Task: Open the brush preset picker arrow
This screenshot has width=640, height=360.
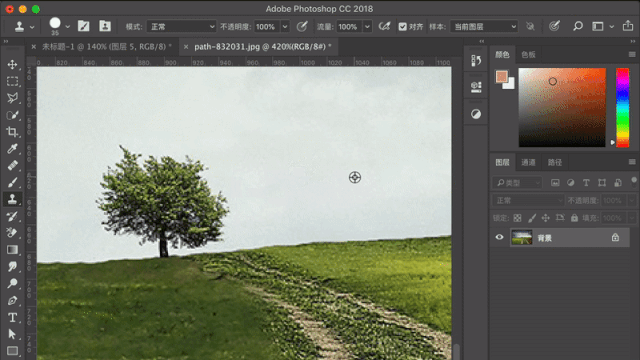Action: tap(68, 27)
